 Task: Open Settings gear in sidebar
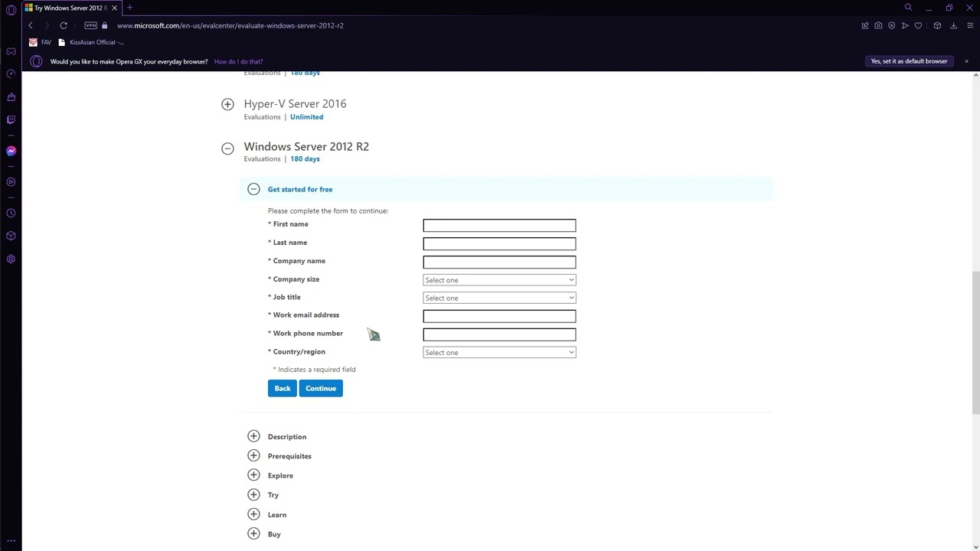coord(11,259)
